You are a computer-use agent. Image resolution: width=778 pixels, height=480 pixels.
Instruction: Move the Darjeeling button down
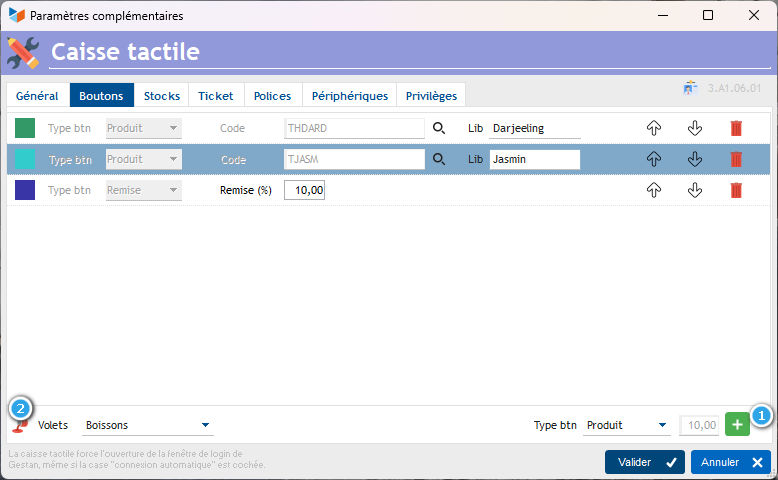click(x=695, y=128)
